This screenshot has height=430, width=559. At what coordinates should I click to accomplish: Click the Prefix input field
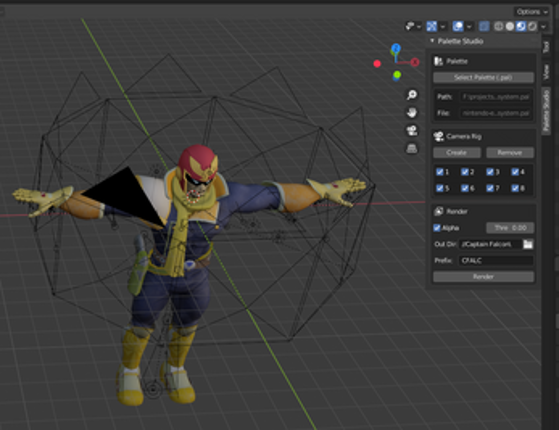pos(496,260)
